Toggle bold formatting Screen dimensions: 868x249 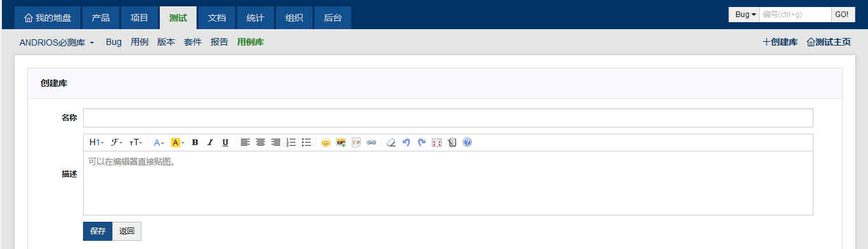(x=195, y=143)
